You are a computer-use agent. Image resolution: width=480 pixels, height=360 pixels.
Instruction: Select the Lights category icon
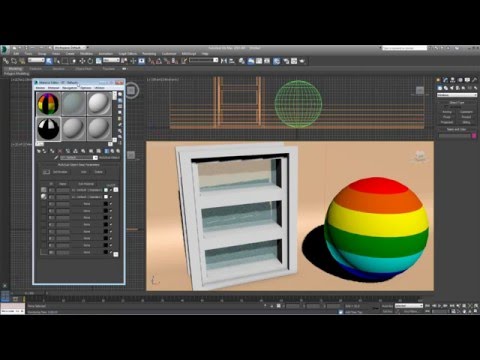click(x=452, y=88)
